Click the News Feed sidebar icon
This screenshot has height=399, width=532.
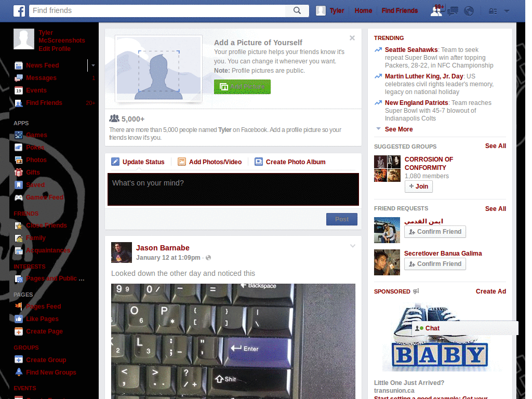tap(19, 65)
